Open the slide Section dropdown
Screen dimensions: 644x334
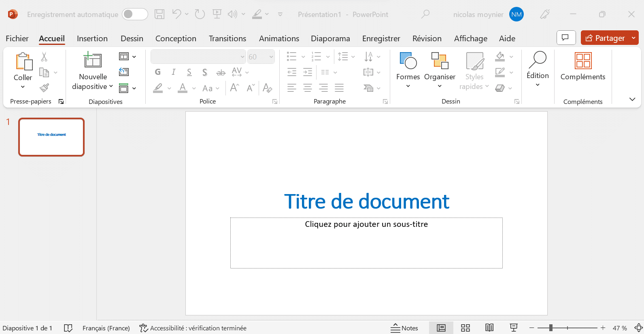(x=128, y=88)
